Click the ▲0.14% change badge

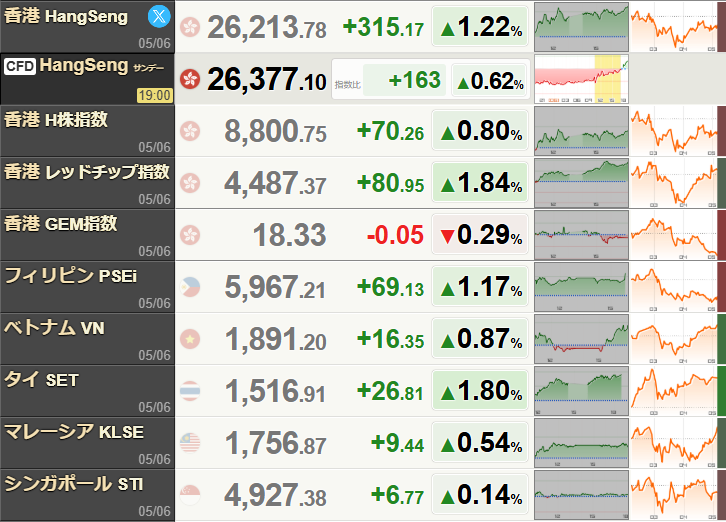tap(480, 495)
